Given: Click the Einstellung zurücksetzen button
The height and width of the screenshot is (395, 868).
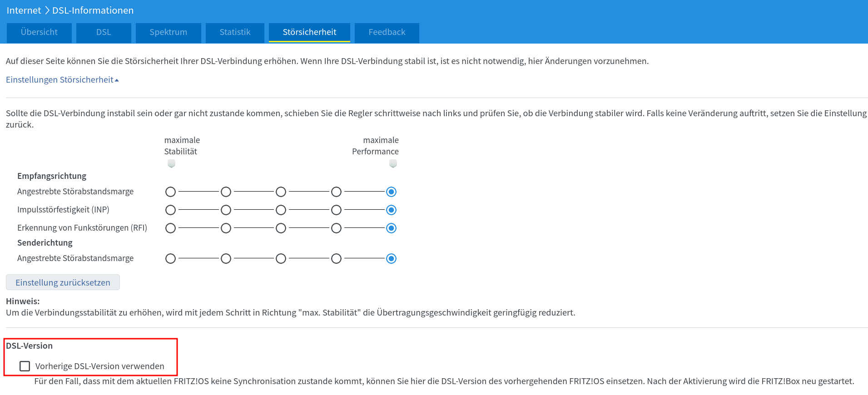Looking at the screenshot, I should click(x=63, y=282).
